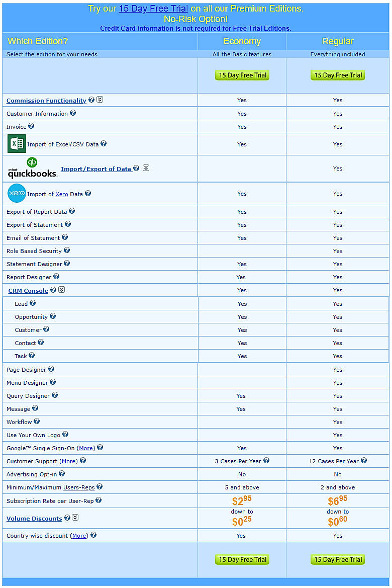Start Economy 15 Day Free Trial at bottom

click(x=242, y=559)
